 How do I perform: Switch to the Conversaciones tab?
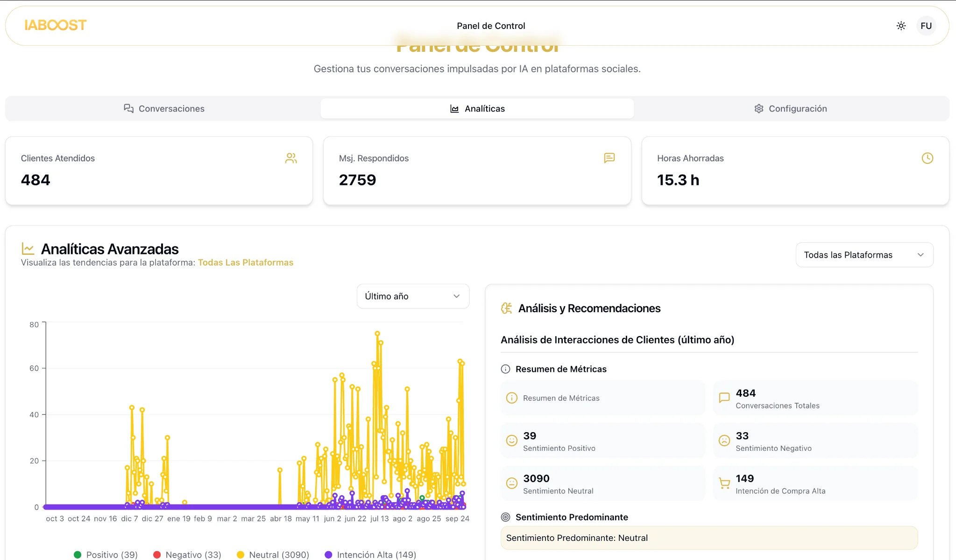pyautogui.click(x=164, y=108)
